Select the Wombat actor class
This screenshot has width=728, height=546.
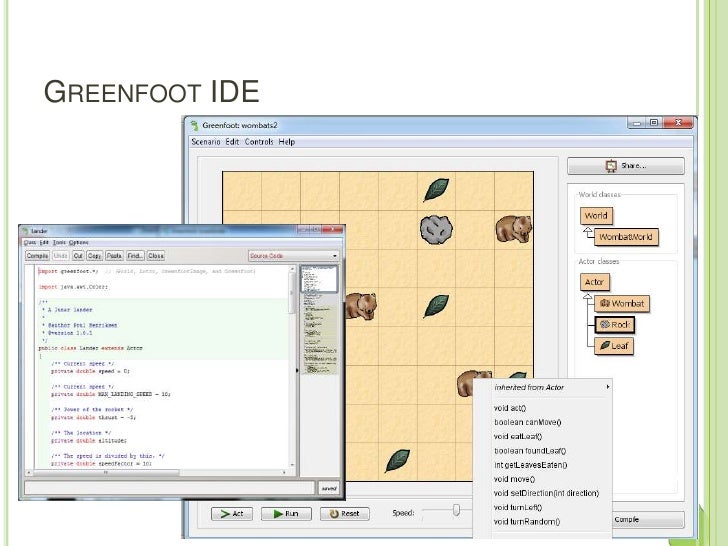(x=622, y=304)
